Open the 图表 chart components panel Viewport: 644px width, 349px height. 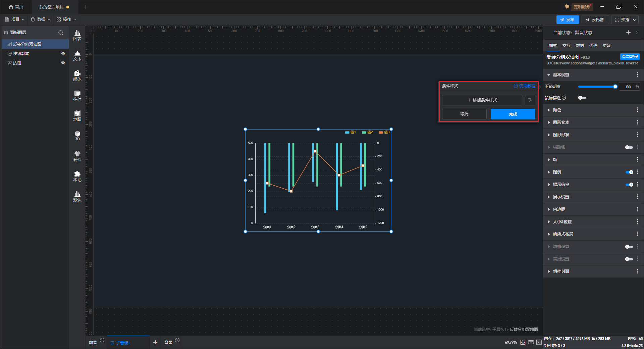coord(77,35)
